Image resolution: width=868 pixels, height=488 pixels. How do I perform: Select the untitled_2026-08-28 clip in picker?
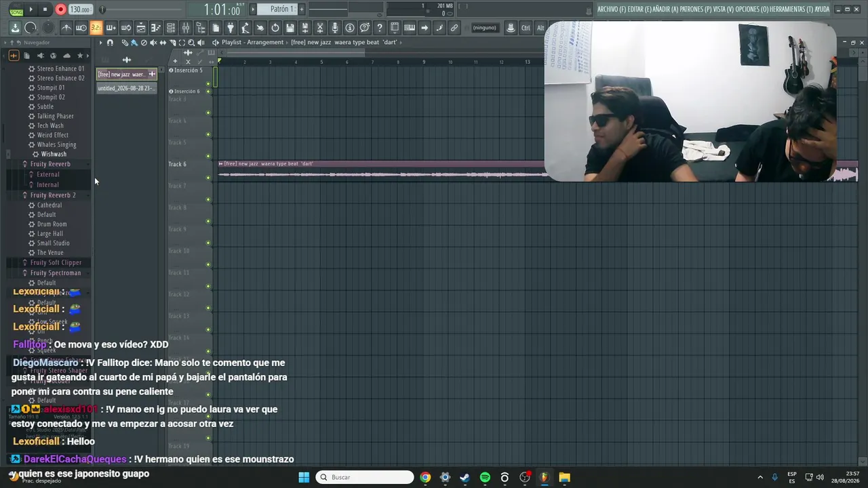[127, 88]
